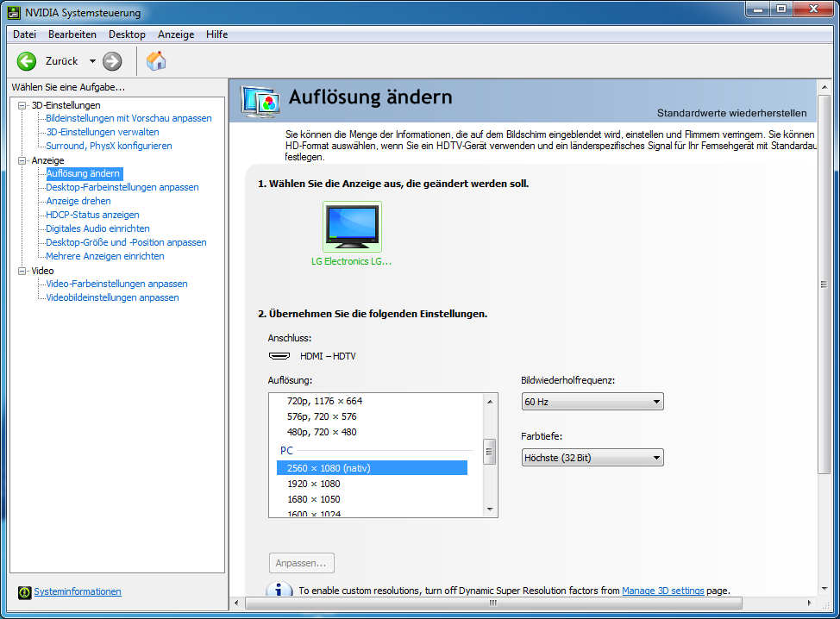This screenshot has width=840, height=619.
Task: Click the main panel vertical scrollbar thumb
Action: [824, 284]
